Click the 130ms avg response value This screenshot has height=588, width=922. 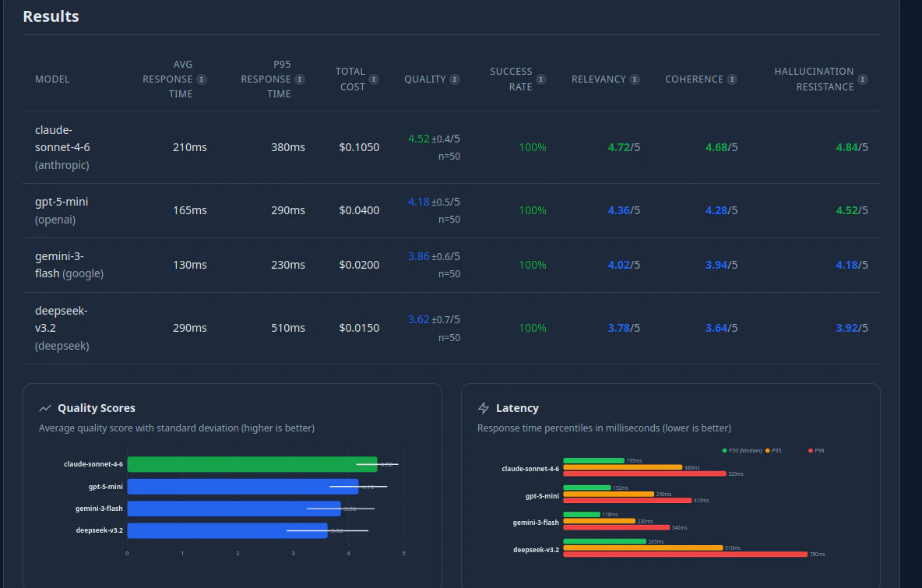pyautogui.click(x=189, y=265)
